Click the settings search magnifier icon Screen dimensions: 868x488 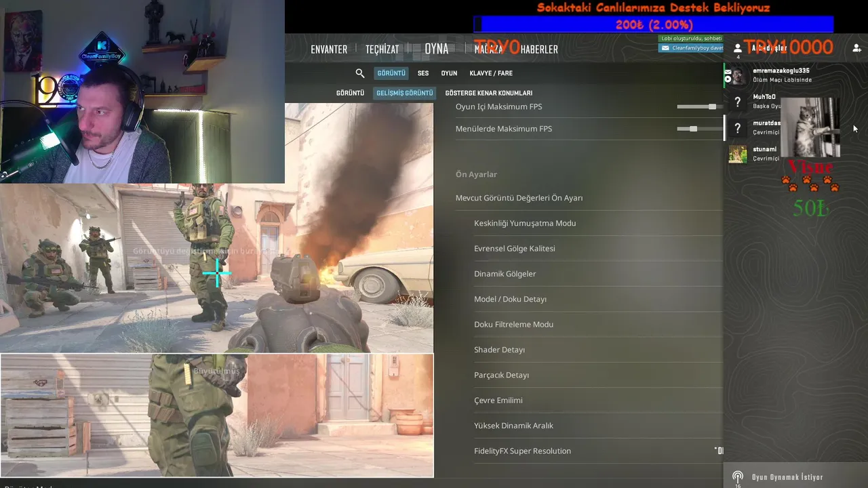[360, 73]
